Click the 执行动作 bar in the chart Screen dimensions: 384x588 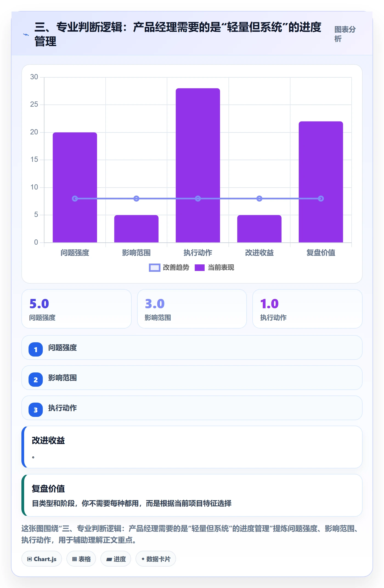[x=198, y=165]
